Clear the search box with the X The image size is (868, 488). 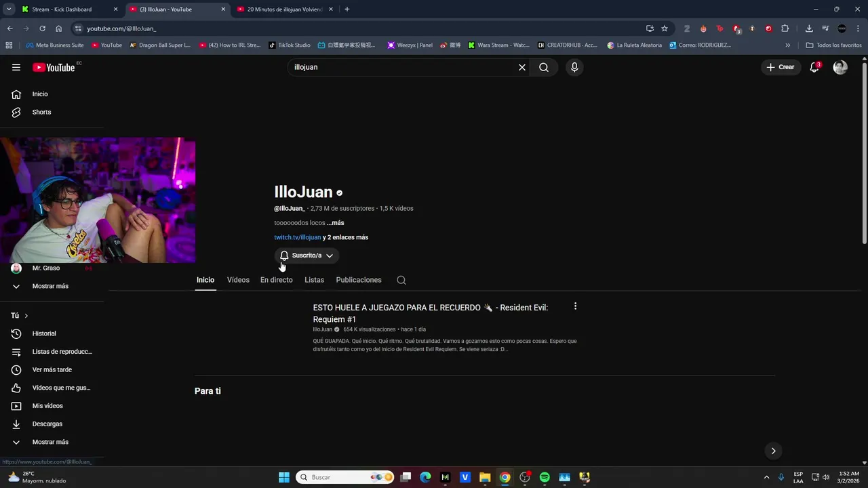click(x=522, y=67)
